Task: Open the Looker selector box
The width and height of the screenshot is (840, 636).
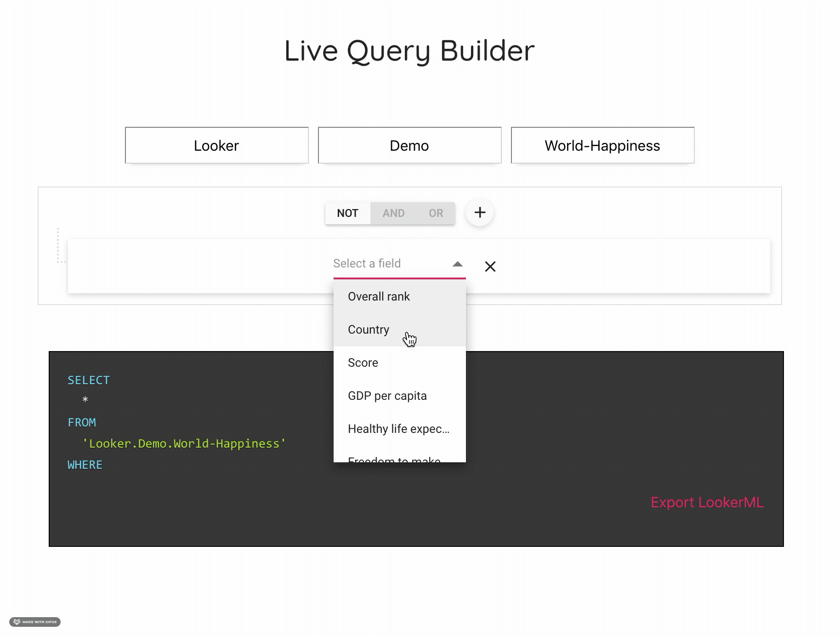Action: [x=216, y=145]
